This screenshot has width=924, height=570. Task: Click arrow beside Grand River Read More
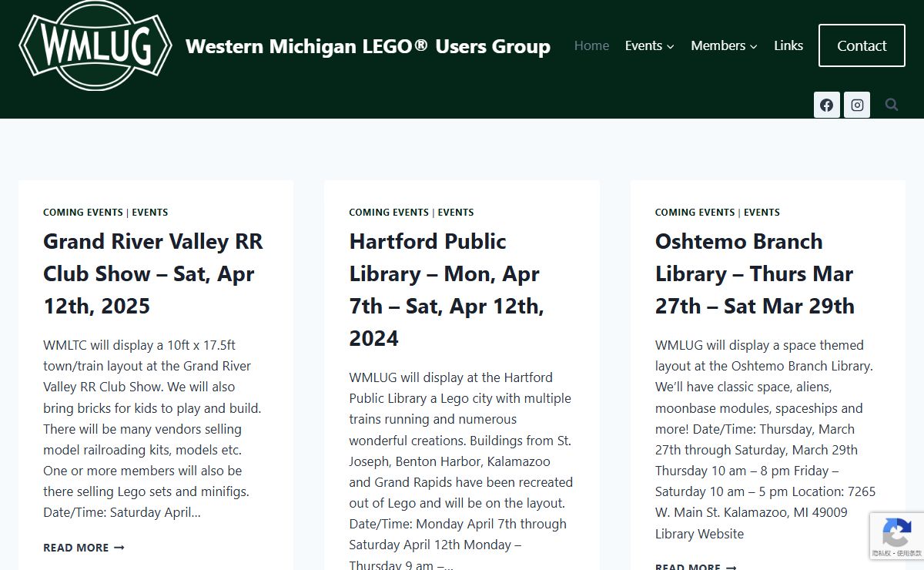click(119, 548)
